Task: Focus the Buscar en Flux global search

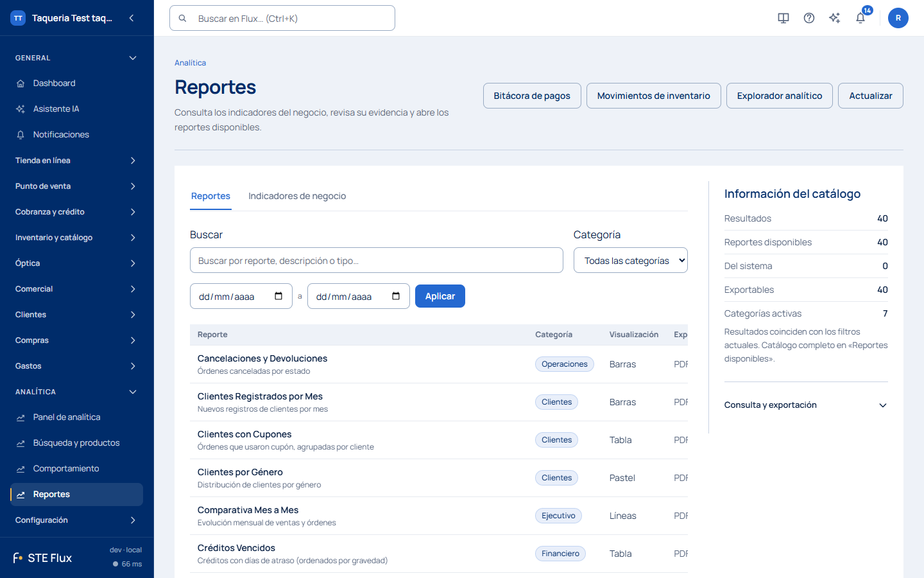Action: [282, 18]
